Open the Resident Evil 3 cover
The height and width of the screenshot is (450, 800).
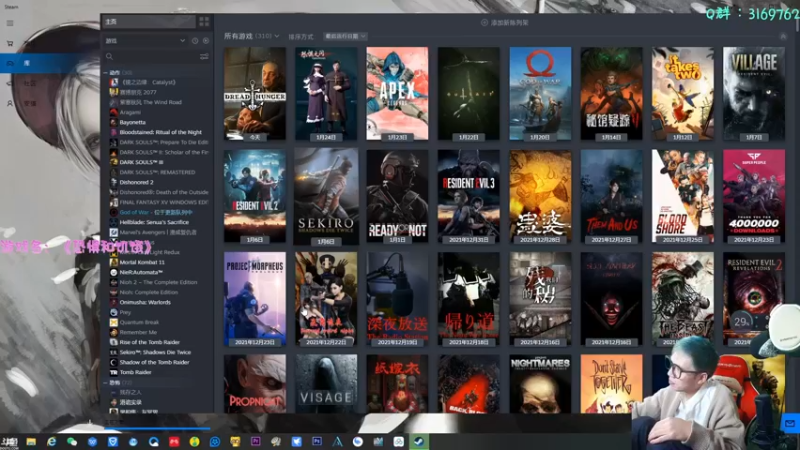[468, 196]
